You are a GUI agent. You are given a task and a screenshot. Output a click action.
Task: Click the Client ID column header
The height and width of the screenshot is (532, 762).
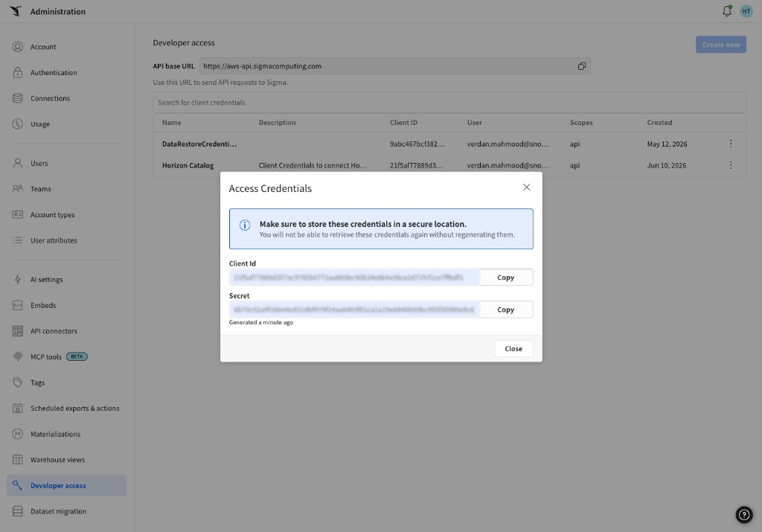[x=403, y=123]
